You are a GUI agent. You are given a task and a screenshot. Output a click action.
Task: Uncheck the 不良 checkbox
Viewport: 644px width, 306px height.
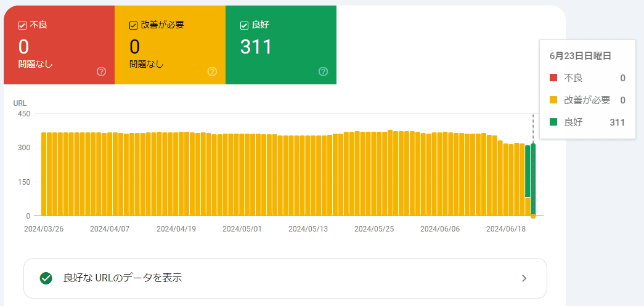[x=23, y=25]
